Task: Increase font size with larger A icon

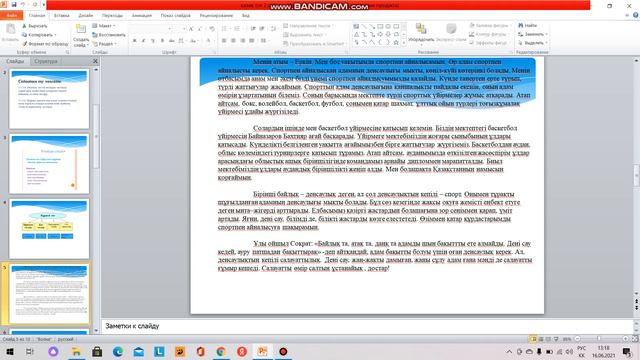Action: [191, 29]
